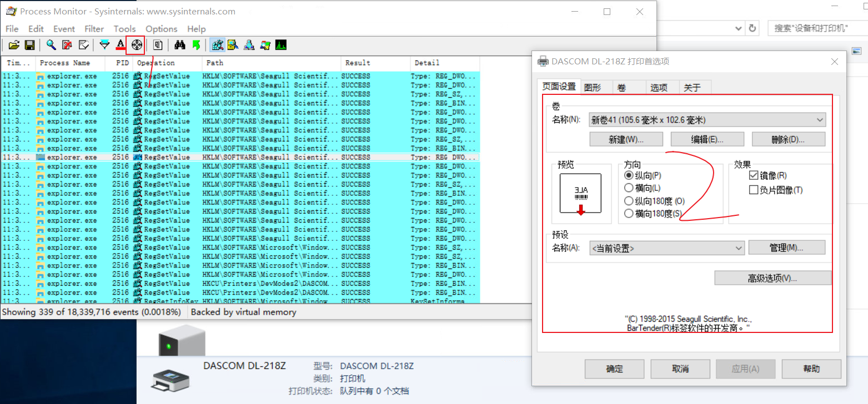The height and width of the screenshot is (404, 868).
Task: Toggle Show Profiling Events graph icon
Action: pos(281,45)
